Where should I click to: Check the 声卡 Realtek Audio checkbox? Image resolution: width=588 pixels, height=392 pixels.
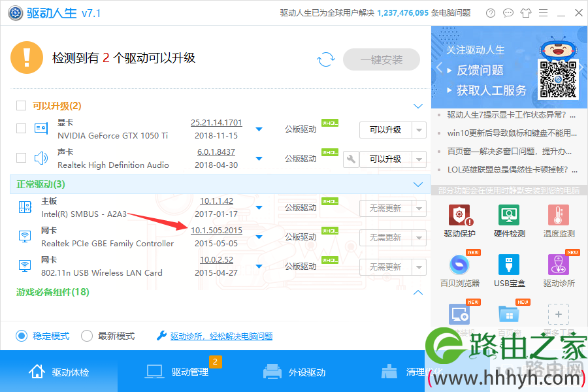22,158
